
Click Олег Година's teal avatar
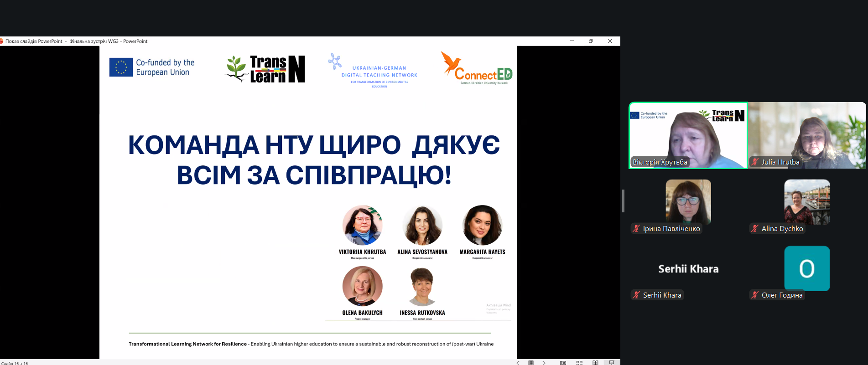pos(806,268)
